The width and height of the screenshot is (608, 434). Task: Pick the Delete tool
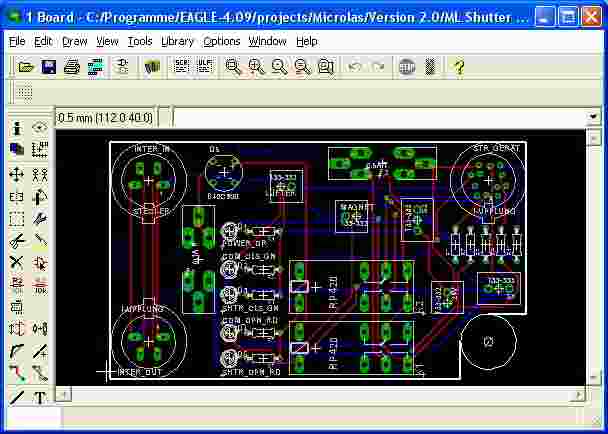coord(17,263)
